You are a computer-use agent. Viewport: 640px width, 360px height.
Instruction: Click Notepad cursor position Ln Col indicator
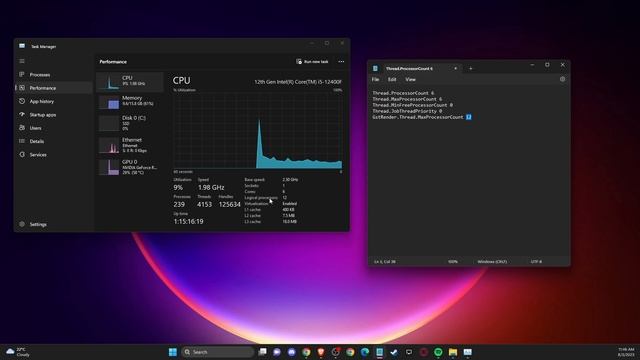(385, 262)
